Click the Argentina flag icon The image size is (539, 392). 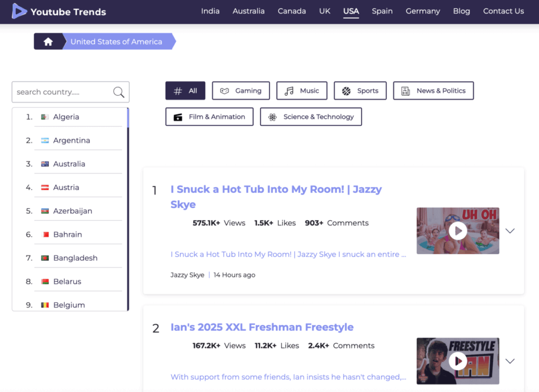[x=45, y=140]
